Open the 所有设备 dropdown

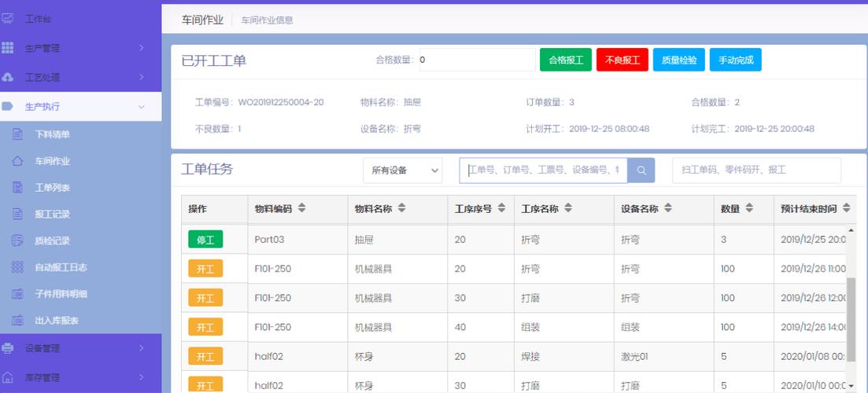(x=402, y=171)
